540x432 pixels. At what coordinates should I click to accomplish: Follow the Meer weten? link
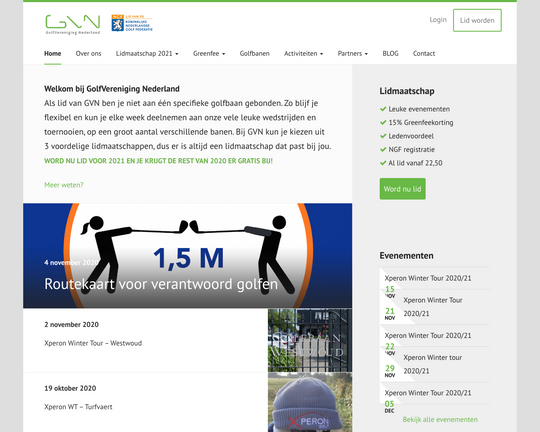pos(64,185)
